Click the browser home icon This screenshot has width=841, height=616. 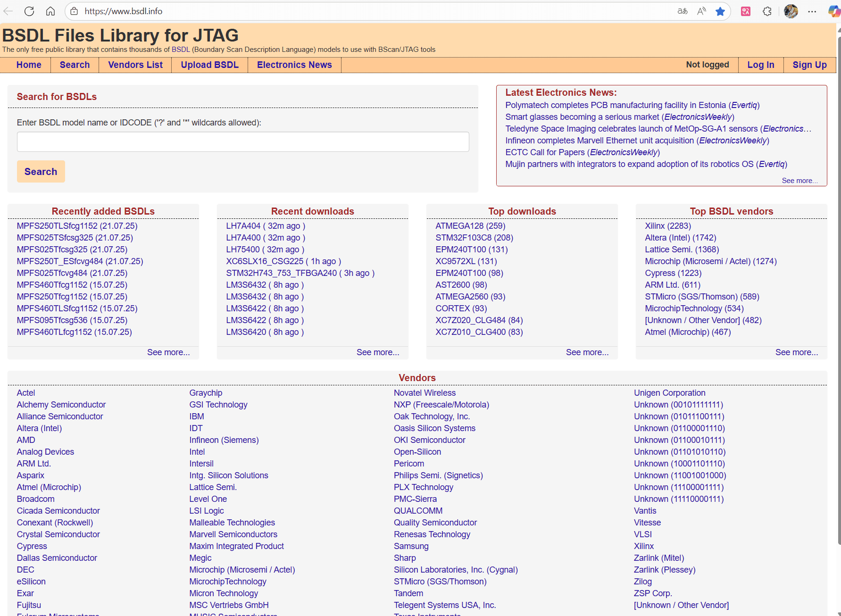pyautogui.click(x=50, y=11)
